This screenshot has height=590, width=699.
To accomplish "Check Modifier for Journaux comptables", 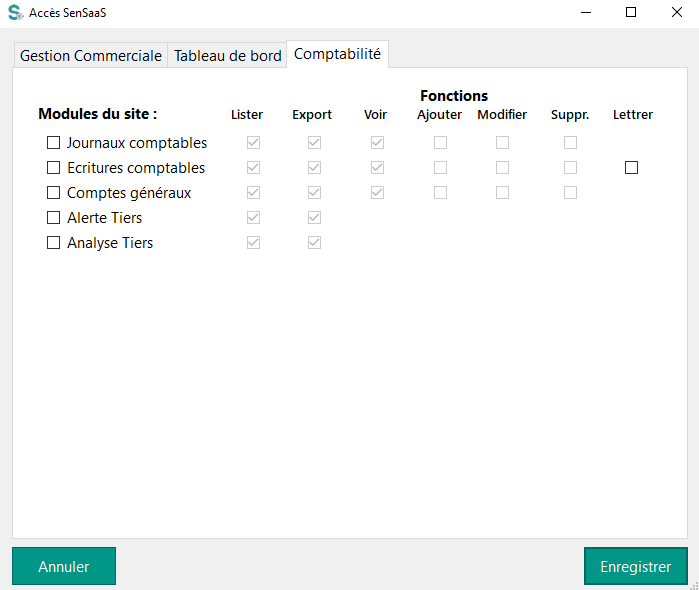I will [502, 143].
